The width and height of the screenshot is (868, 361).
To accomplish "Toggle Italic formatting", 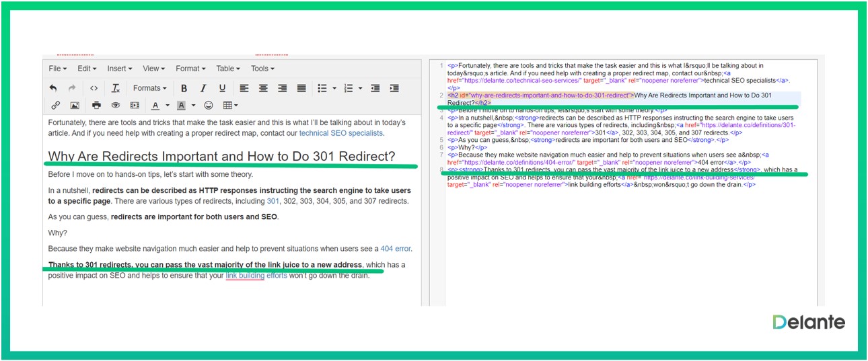I will (203, 88).
